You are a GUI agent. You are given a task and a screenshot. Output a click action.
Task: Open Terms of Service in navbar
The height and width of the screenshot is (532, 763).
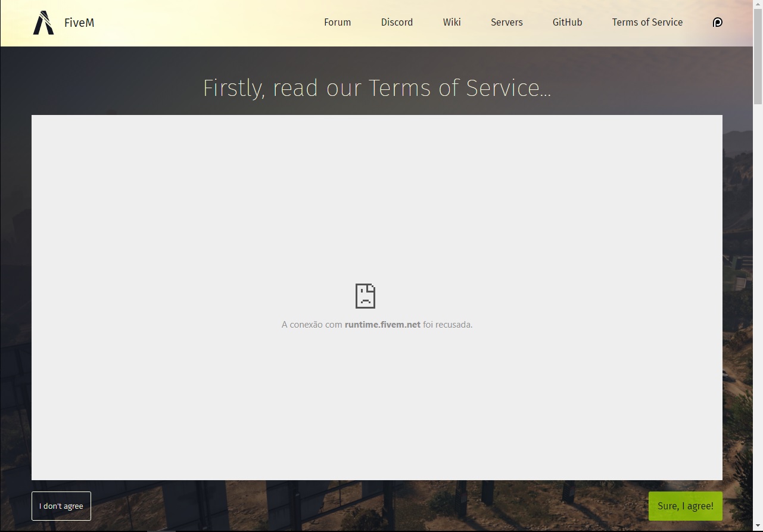point(647,22)
